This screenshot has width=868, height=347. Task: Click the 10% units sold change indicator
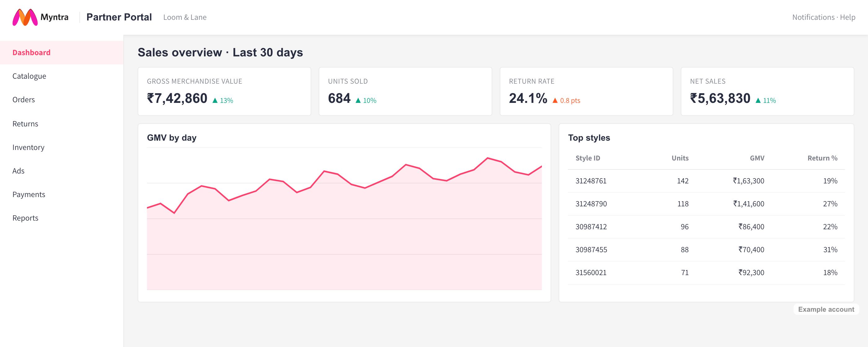(366, 100)
